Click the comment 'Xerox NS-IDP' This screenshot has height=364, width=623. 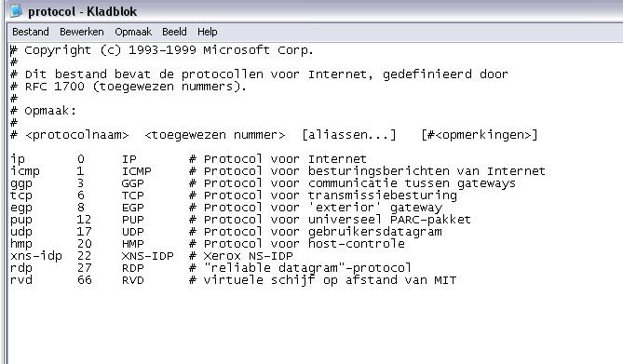point(248,256)
